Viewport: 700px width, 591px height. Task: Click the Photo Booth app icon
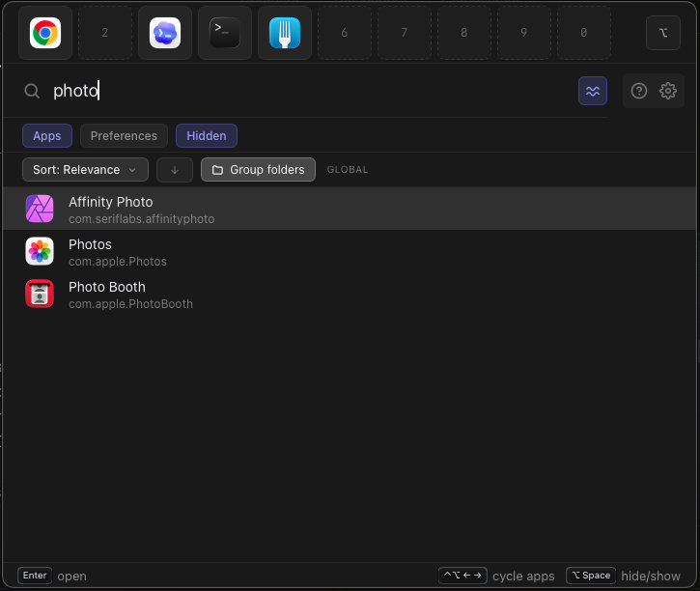[x=40, y=294]
